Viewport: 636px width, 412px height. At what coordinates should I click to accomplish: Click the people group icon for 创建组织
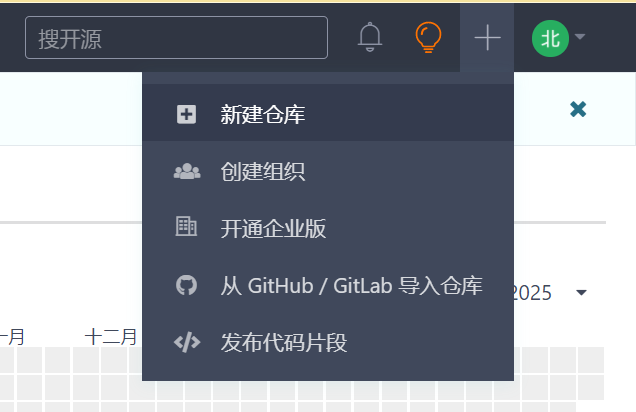coord(187,171)
